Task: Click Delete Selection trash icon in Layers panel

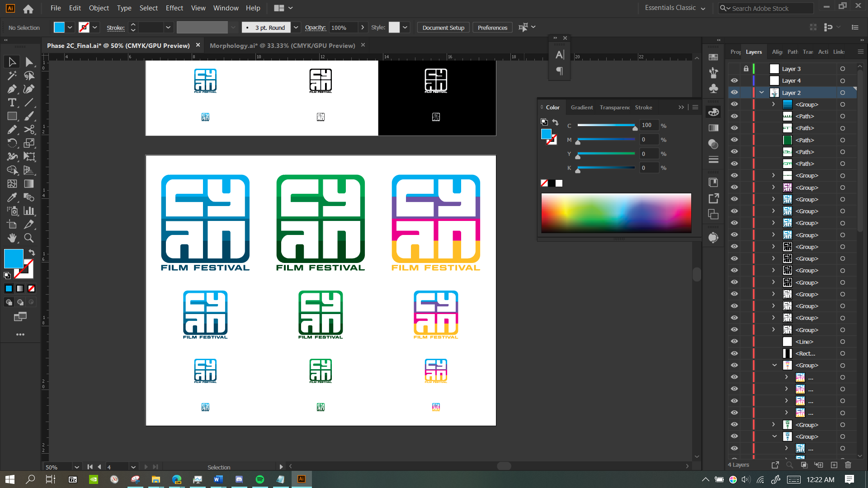Action: coord(848,465)
